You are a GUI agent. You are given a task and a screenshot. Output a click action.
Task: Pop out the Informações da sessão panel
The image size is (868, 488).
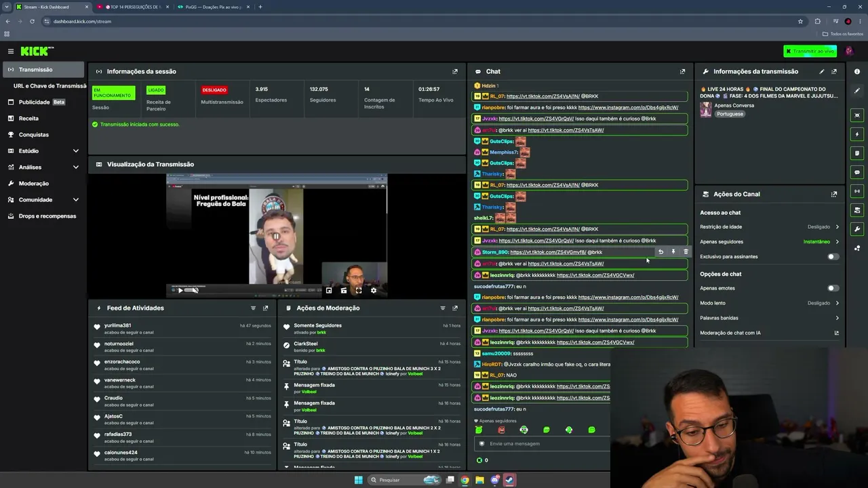click(455, 71)
